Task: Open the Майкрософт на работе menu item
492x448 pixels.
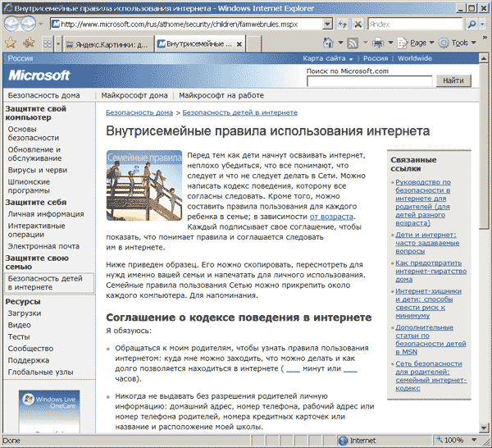Action: pos(216,95)
